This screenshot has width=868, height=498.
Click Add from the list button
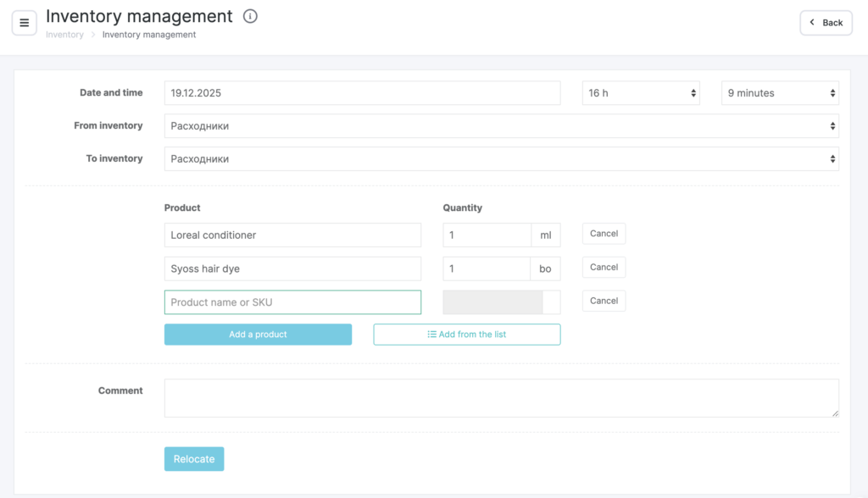[466, 335]
